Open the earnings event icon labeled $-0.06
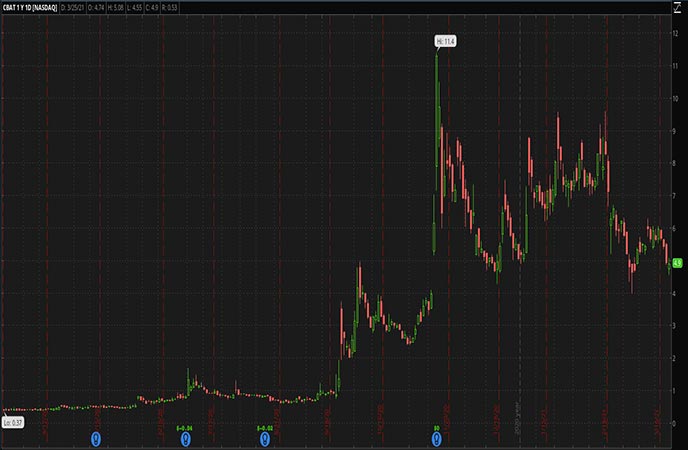The width and height of the screenshot is (688, 450). tap(186, 439)
